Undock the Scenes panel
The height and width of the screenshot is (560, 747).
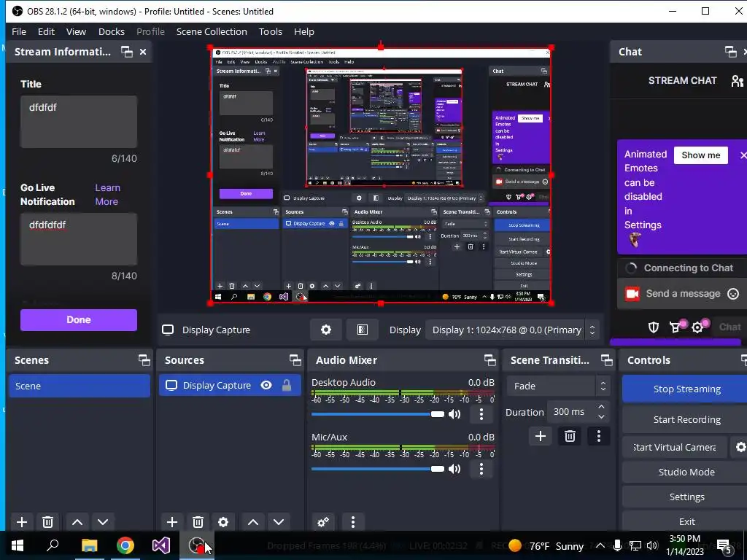144,360
